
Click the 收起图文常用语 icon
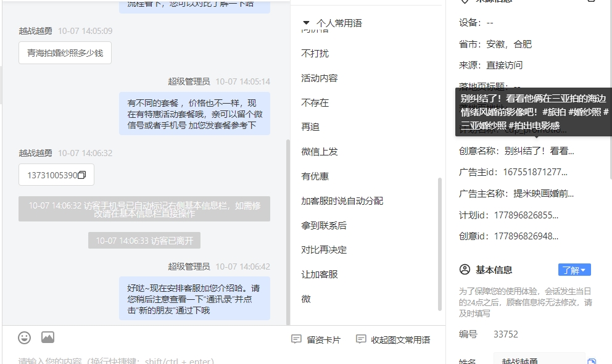[x=361, y=339]
